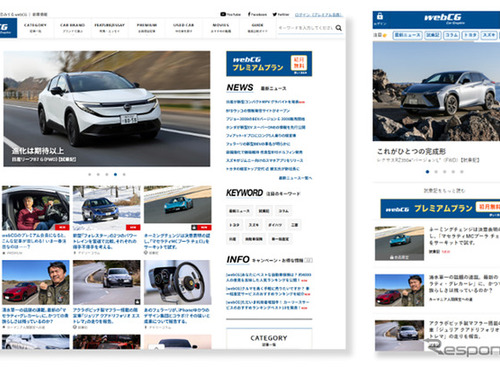Select the third desktop carousel dot
The width and height of the screenshot is (500, 367).
(x=107, y=174)
